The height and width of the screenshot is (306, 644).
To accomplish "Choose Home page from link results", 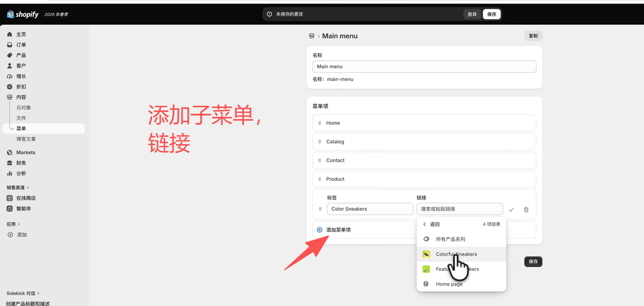I will pyautogui.click(x=461, y=284).
